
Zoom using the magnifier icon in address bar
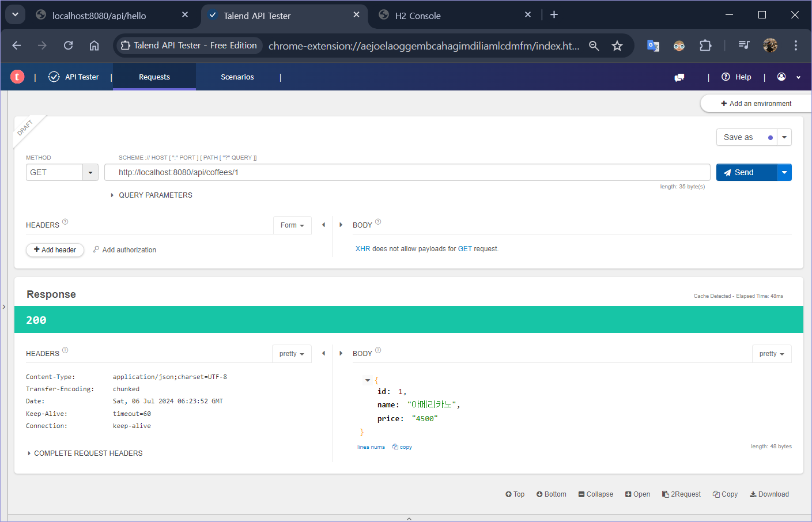click(x=594, y=46)
